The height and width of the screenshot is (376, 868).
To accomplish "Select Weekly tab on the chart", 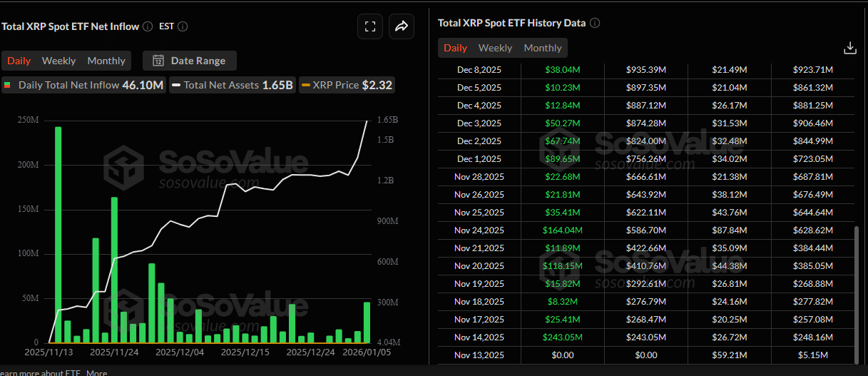I will coord(59,61).
